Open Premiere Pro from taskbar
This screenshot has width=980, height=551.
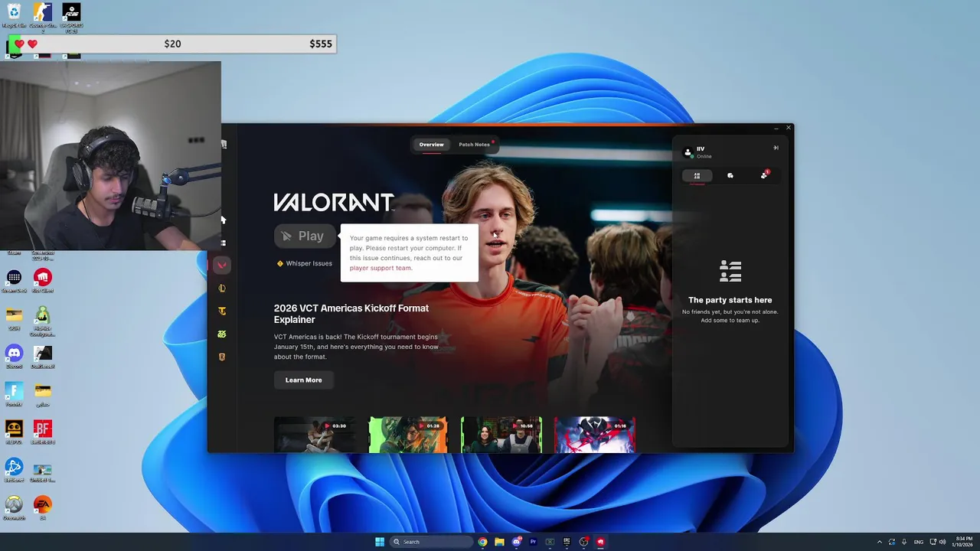(x=533, y=542)
